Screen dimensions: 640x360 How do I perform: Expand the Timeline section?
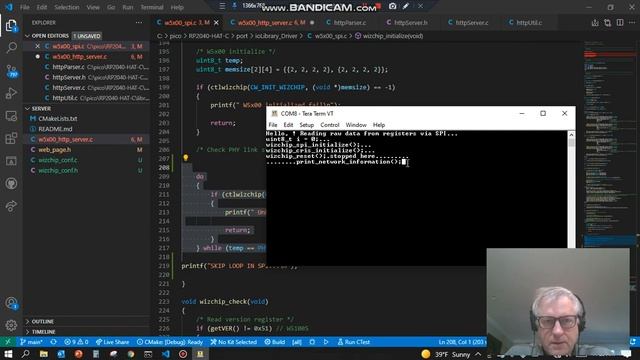[x=27, y=332]
